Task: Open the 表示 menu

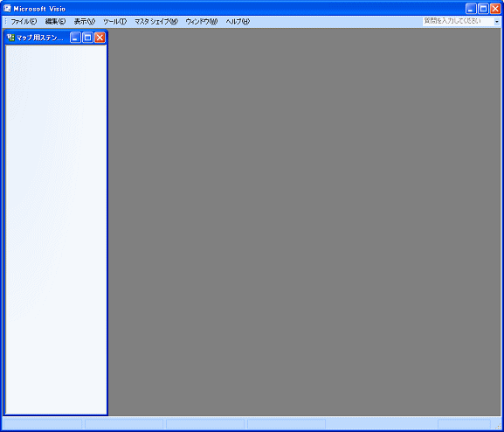Action: (x=85, y=22)
